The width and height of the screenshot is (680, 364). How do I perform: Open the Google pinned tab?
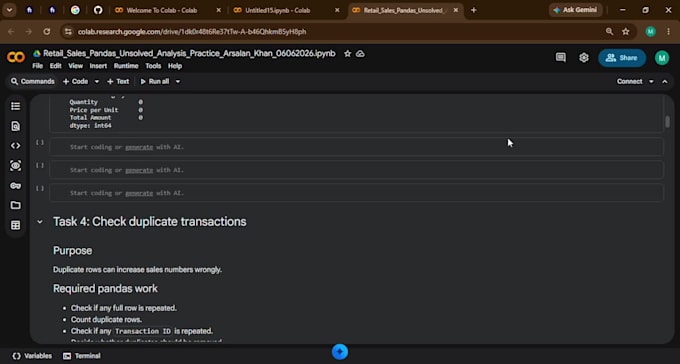pyautogui.click(x=75, y=10)
